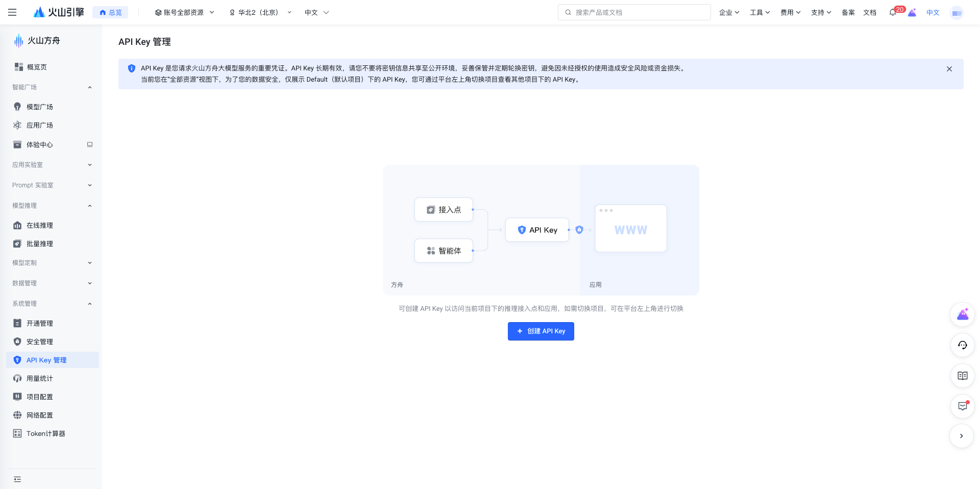Open 用量统计 under 系统管理
This screenshot has width=980, height=489.
(x=40, y=378)
